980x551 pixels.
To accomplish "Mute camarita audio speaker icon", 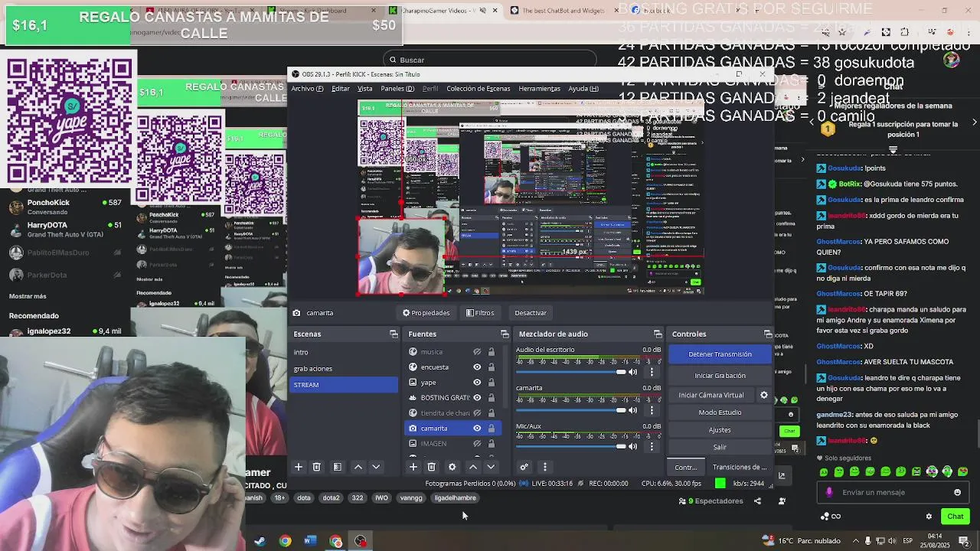I will (x=632, y=410).
